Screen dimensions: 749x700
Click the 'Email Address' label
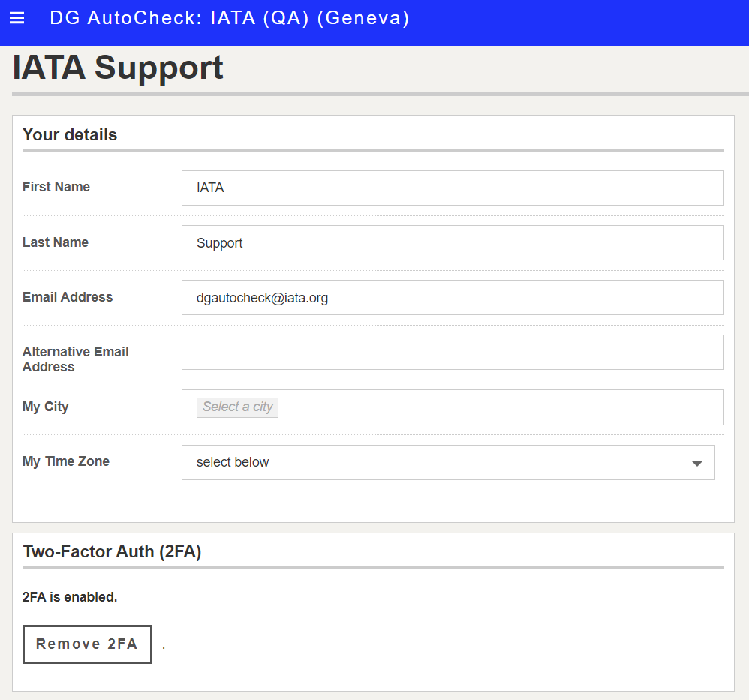pos(68,297)
